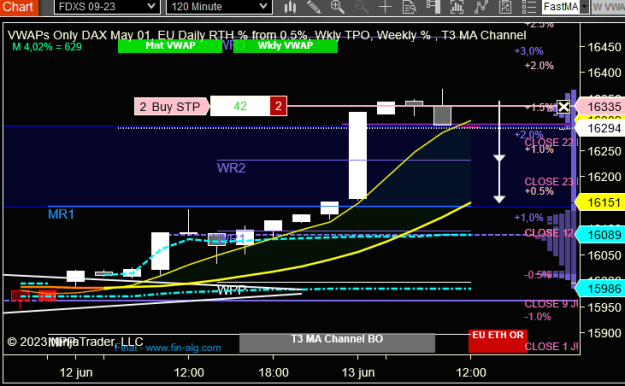Viewport: 625px width, 386px height.
Task: Select the crosshair cursor icon
Action: point(385,7)
